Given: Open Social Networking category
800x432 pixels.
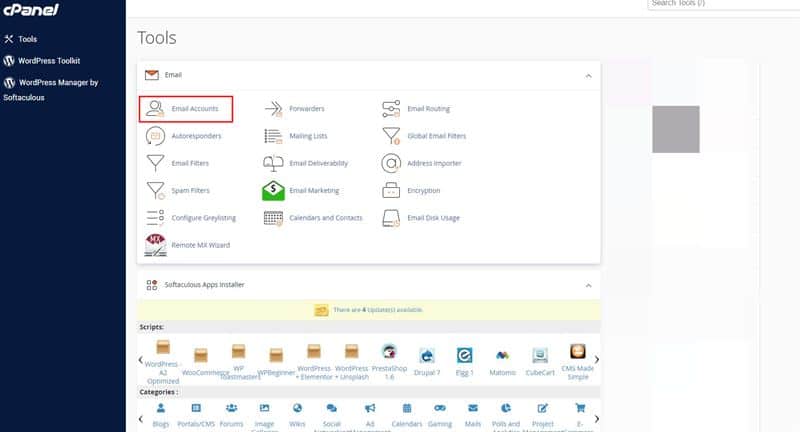Looking at the screenshot, I should 332,417.
